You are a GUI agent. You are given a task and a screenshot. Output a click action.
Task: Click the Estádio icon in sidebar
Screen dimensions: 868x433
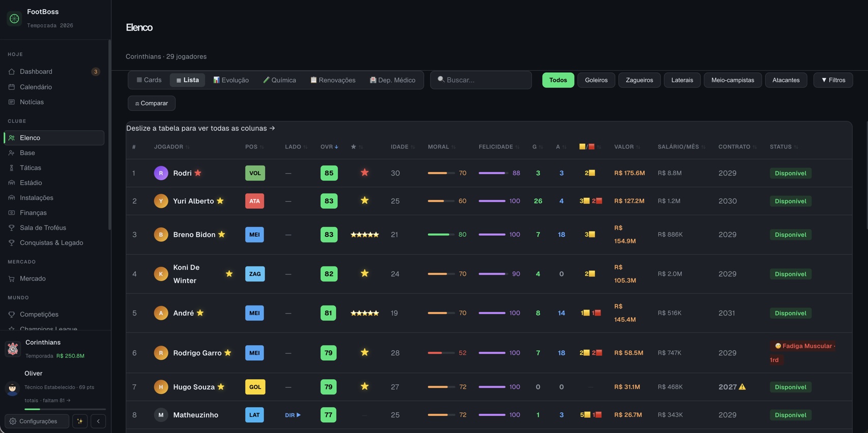[x=12, y=182]
